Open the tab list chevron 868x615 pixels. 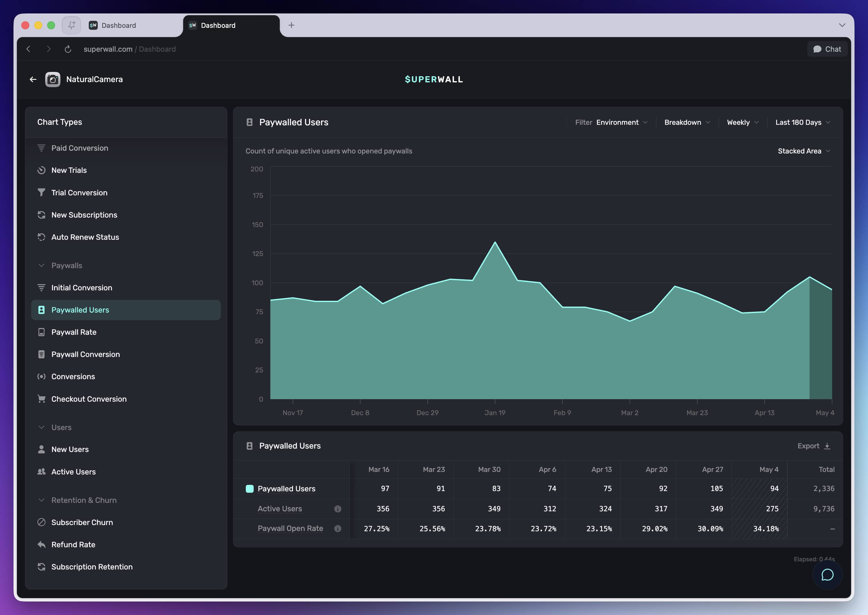click(842, 25)
